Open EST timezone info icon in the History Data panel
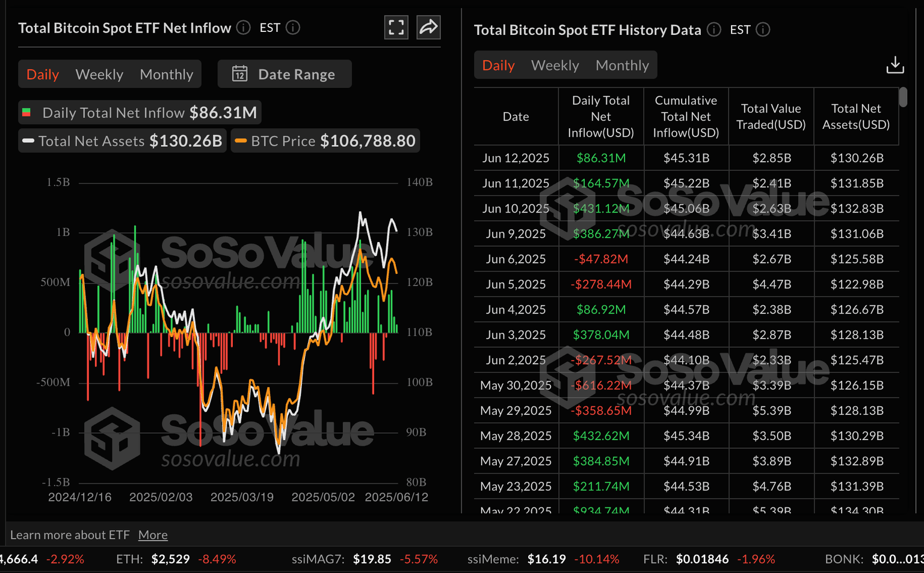Screen dimensions: 924x573 coord(763,29)
